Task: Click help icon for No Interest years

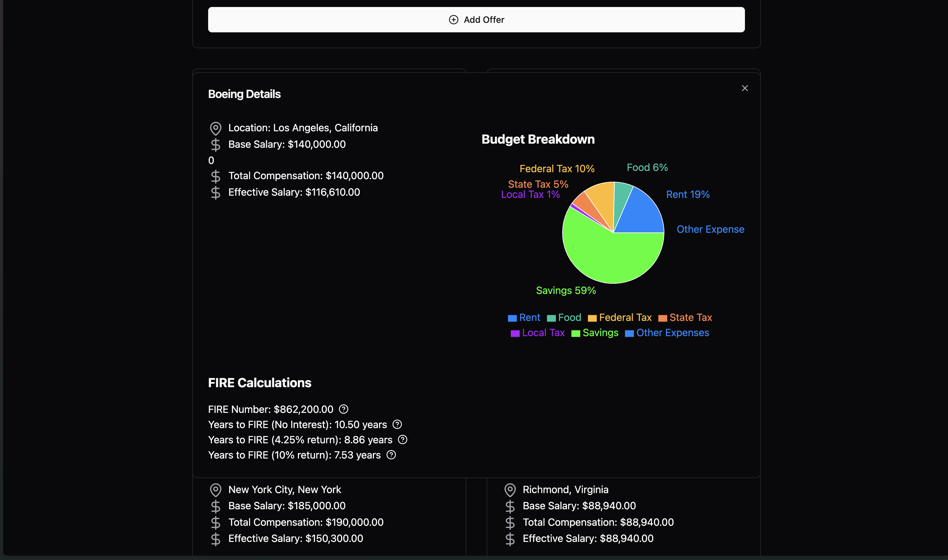Action: 397,425
